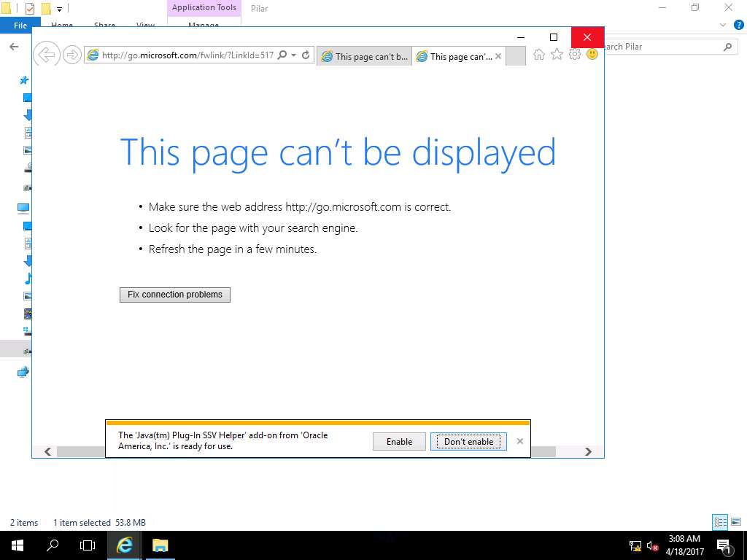
Task: Click the Internet Explorer forward arrow button
Action: click(72, 55)
